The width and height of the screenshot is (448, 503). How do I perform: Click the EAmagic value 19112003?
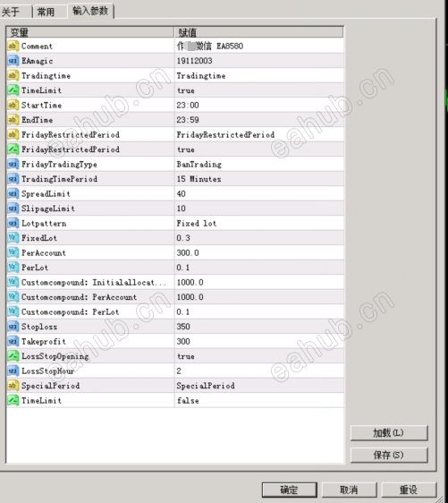point(194,61)
